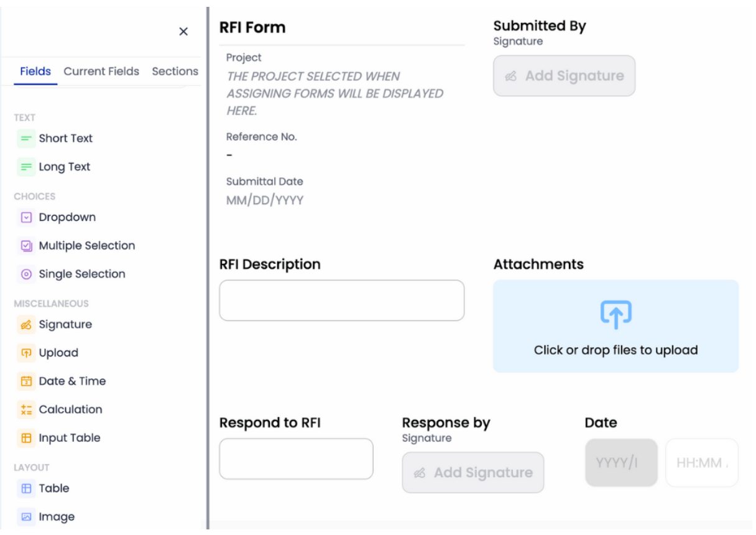Click the Submitted By heading
Screen dimensions: 756x535
pyautogui.click(x=540, y=26)
